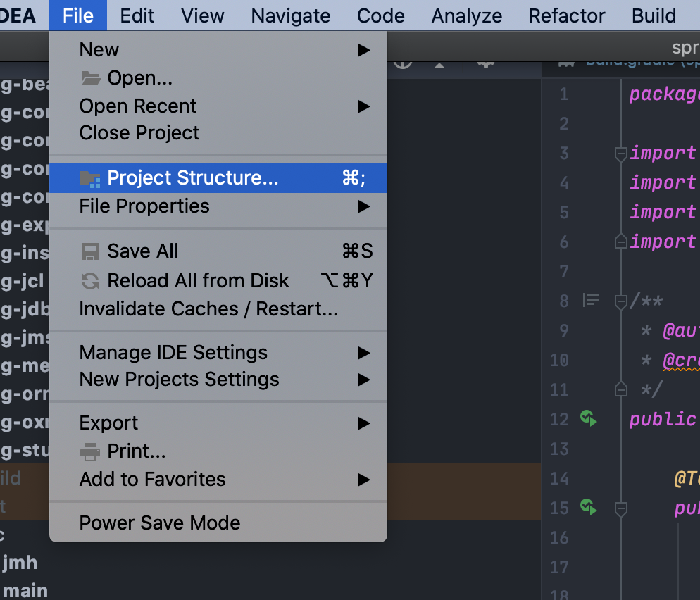Expand the Export submenu
Viewport: 700px width, 600px height.
coord(363,423)
